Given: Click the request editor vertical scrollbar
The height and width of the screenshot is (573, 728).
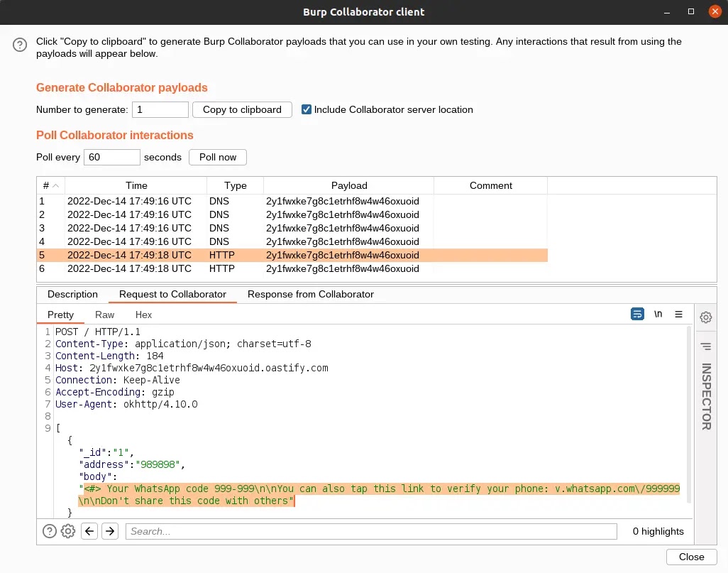Looking at the screenshot, I should pos(688,415).
